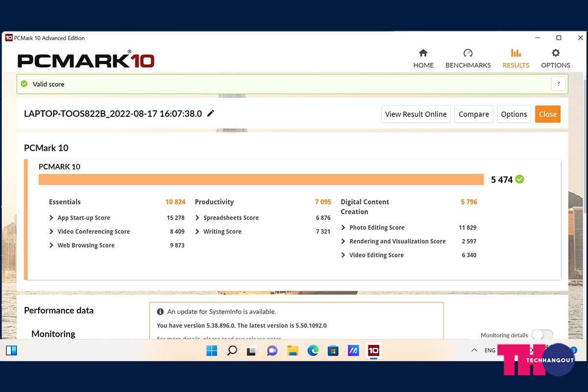This screenshot has width=588, height=392.
Task: Open the Widgets panel on taskbar
Action: (11, 350)
